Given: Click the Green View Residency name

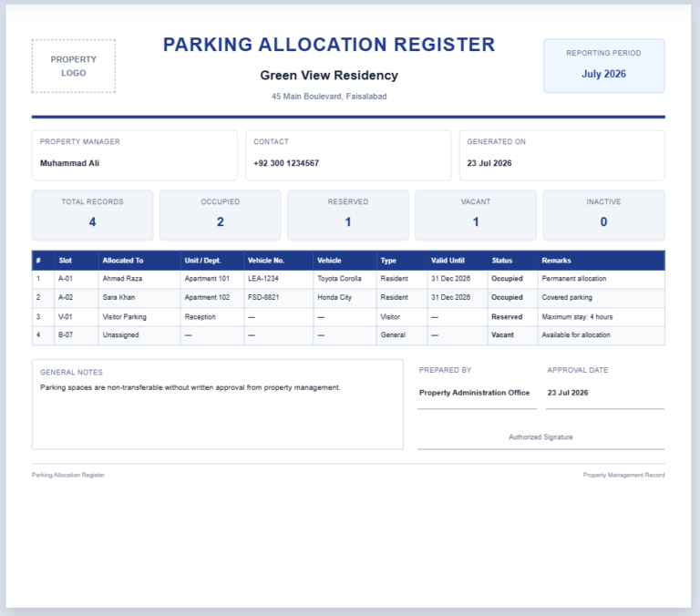Looking at the screenshot, I should [x=329, y=76].
